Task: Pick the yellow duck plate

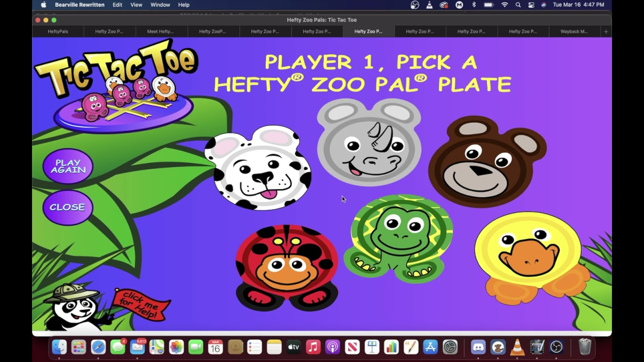Action: [x=532, y=257]
